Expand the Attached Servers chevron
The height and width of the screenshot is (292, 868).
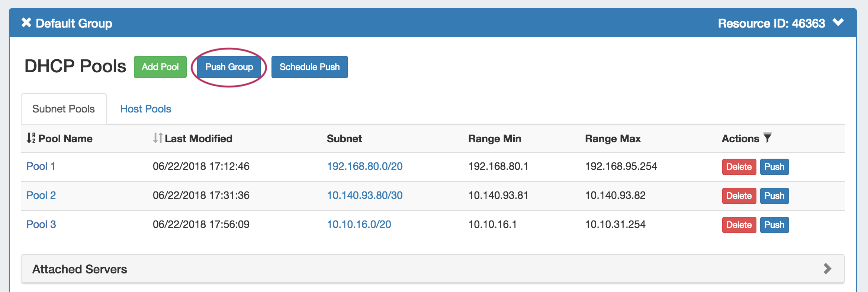(x=827, y=269)
